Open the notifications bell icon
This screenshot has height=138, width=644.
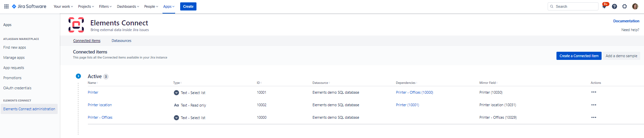click(604, 6)
